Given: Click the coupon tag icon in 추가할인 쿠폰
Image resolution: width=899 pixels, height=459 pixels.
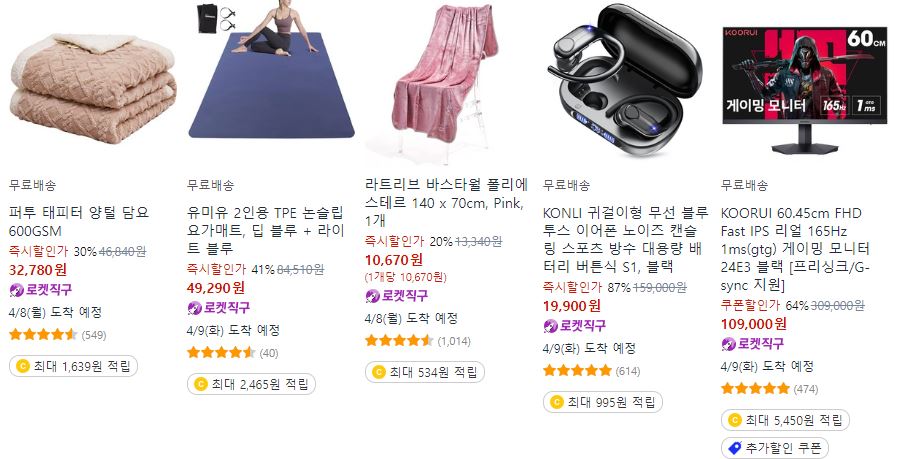Looking at the screenshot, I should coord(734,448).
